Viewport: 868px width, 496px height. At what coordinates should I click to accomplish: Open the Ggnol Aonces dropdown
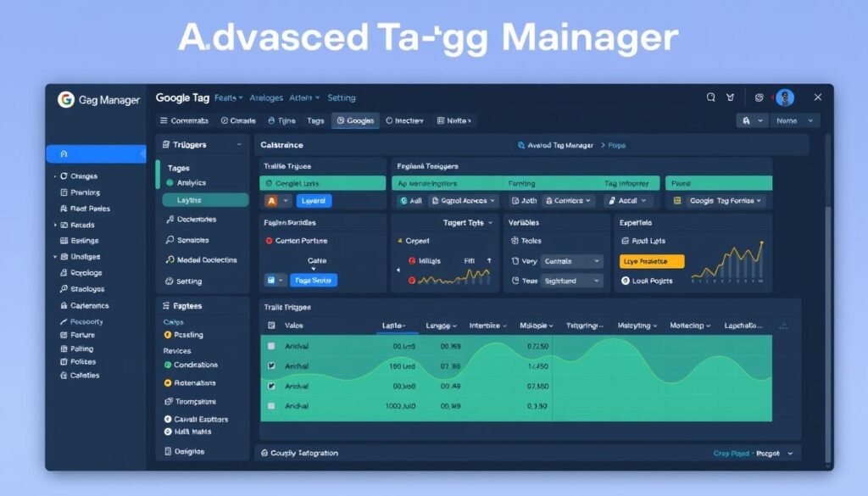(x=464, y=201)
